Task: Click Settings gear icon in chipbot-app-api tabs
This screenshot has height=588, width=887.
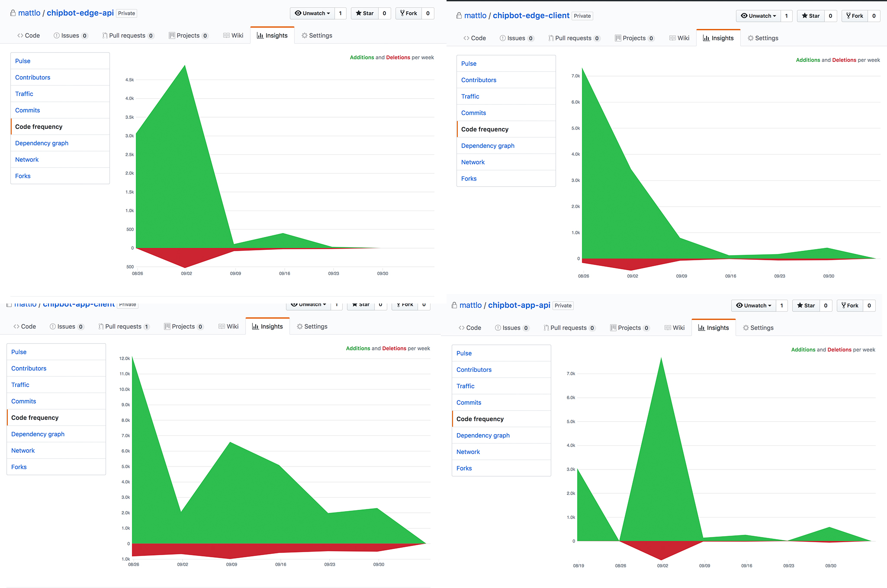Action: click(746, 328)
